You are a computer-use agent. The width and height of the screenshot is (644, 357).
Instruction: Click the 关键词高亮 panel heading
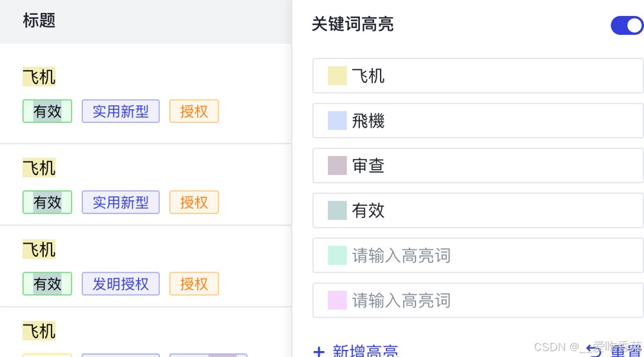click(x=352, y=24)
